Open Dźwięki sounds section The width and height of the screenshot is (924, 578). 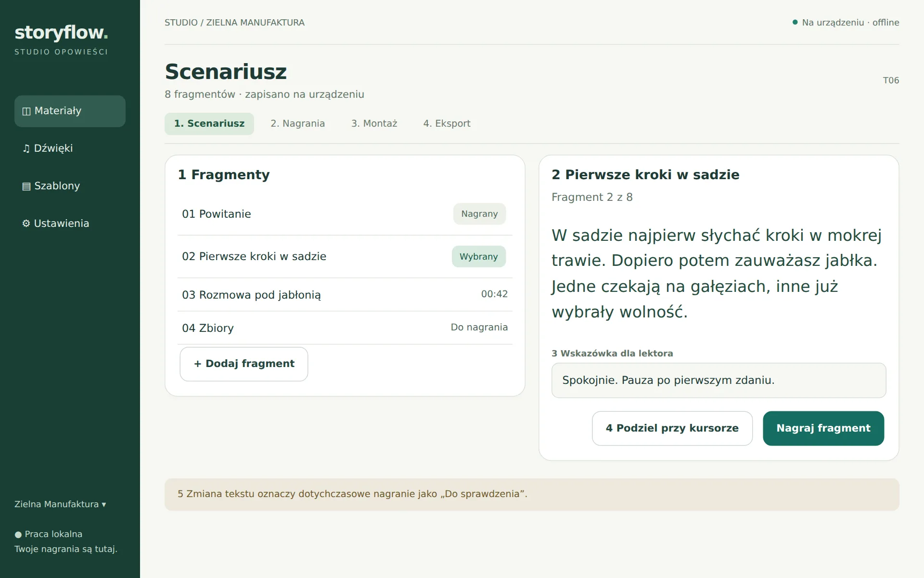coord(70,148)
